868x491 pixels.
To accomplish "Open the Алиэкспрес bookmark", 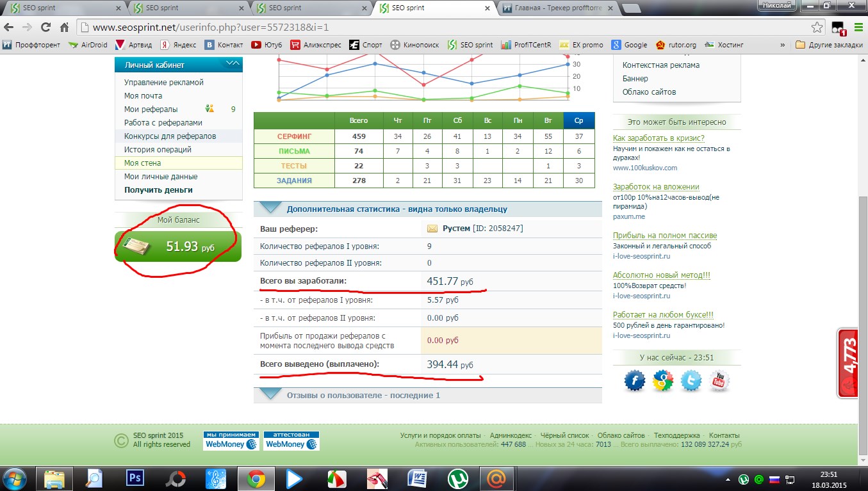I will 316,45.
